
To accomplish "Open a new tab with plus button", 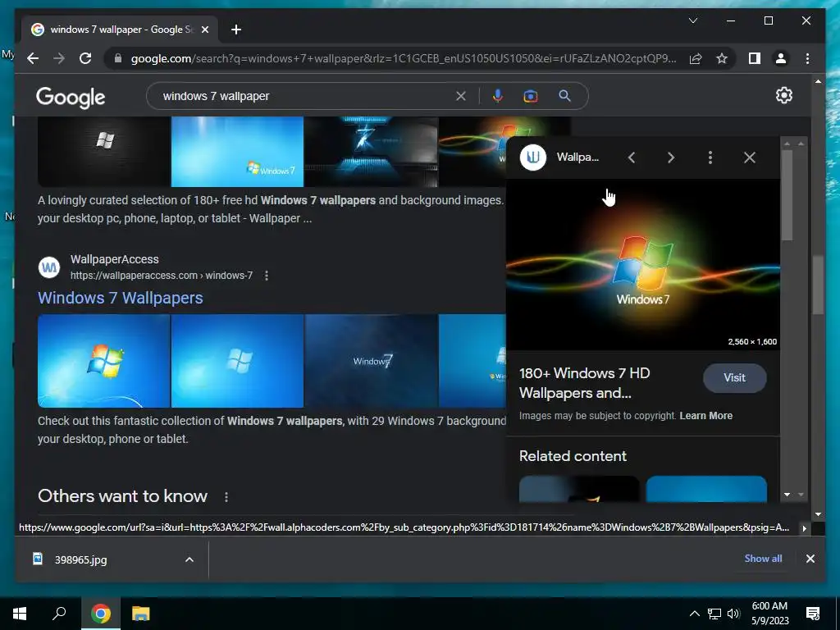I will pyautogui.click(x=235, y=30).
